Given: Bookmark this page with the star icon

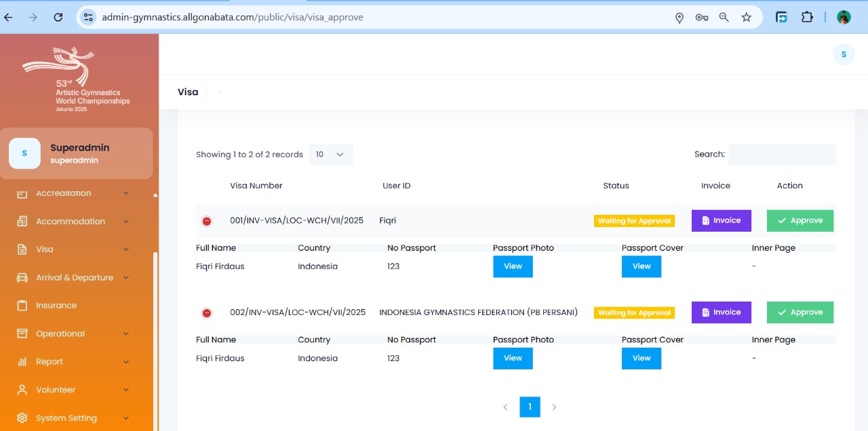Looking at the screenshot, I should click(x=746, y=18).
